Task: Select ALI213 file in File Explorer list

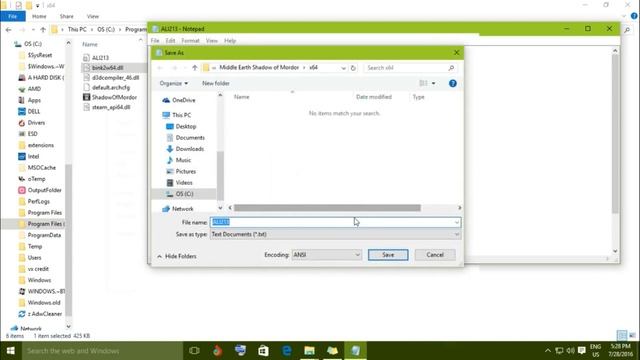Action: (100, 58)
